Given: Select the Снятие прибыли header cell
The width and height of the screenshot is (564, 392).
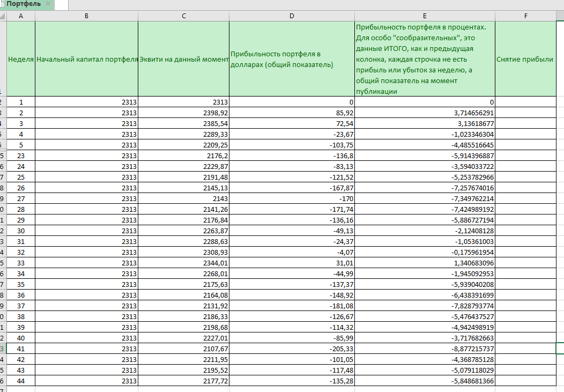Looking at the screenshot, I should pos(525,59).
